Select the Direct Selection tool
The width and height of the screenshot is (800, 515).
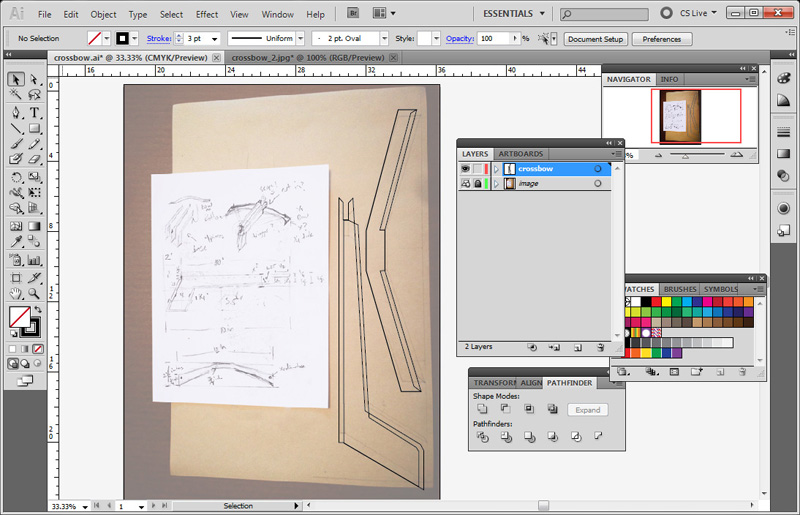[34, 79]
